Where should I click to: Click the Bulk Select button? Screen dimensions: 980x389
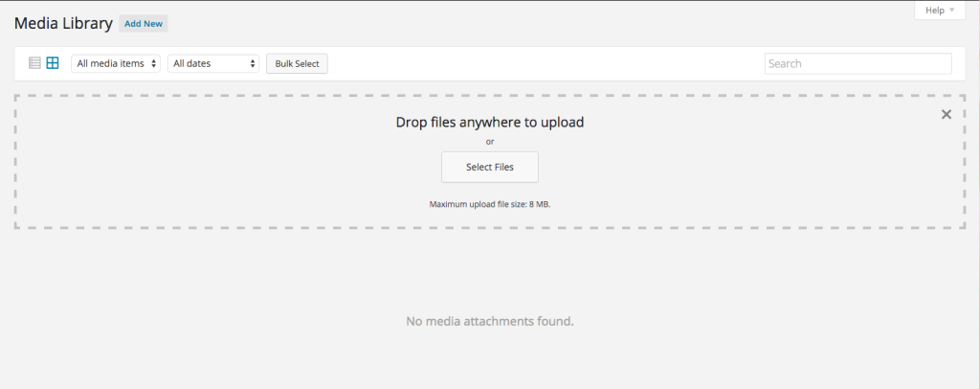297,63
